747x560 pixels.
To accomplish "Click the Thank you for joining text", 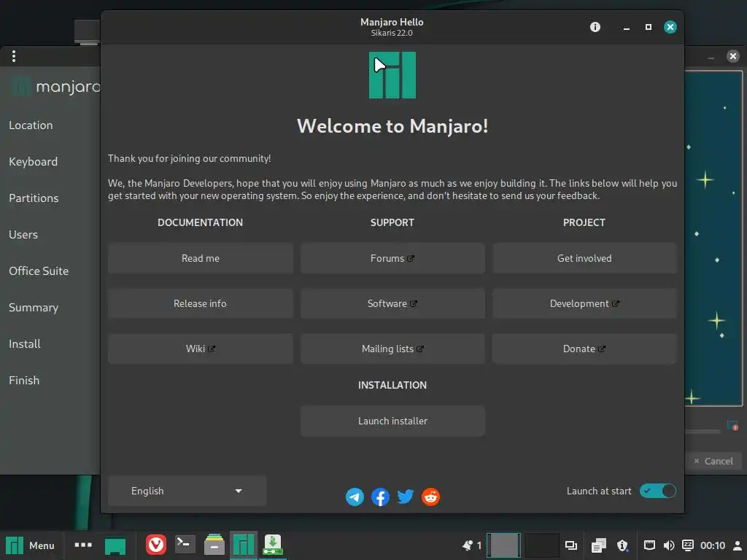I will pos(189,158).
